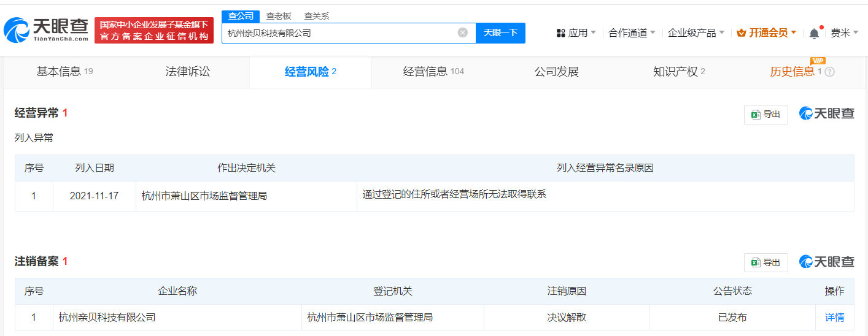Click the 经营异常 section heading
Screen dimensions: 868x336
pos(37,113)
